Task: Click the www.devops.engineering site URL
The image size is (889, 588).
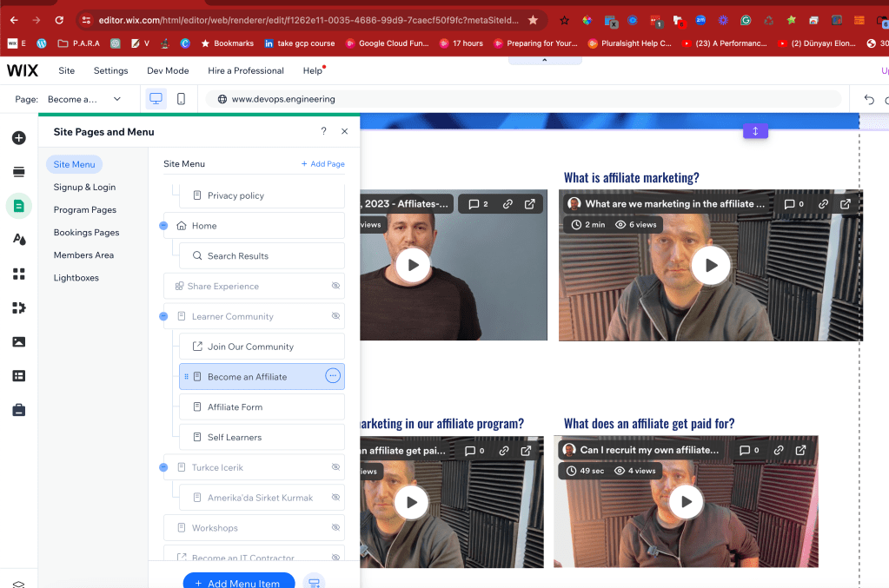Action: click(x=283, y=99)
